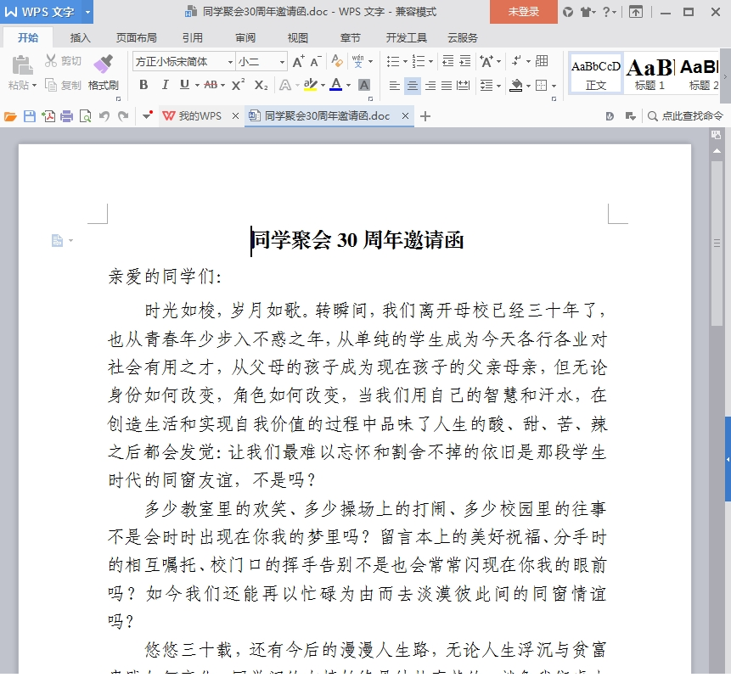
Task: Apply the yellow text highlight color
Action: click(x=310, y=85)
